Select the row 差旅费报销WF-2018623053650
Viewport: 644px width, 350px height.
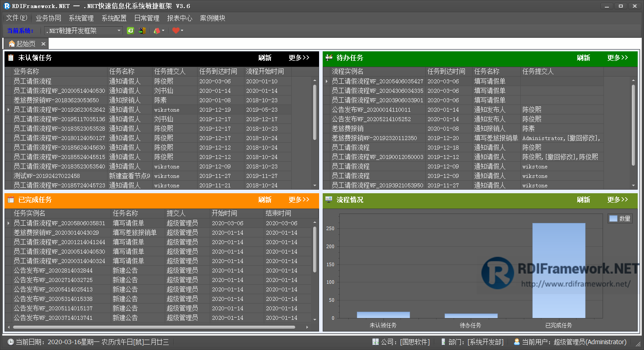pos(148,100)
